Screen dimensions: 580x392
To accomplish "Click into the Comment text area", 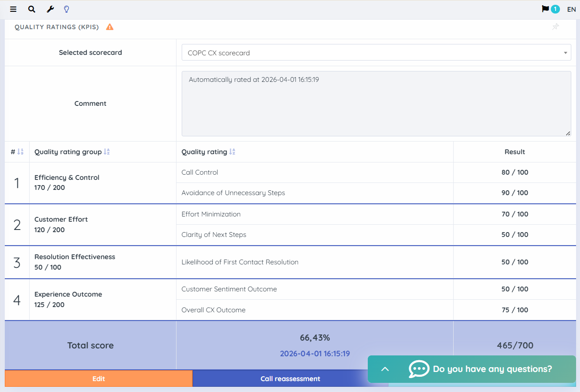I will tap(376, 104).
